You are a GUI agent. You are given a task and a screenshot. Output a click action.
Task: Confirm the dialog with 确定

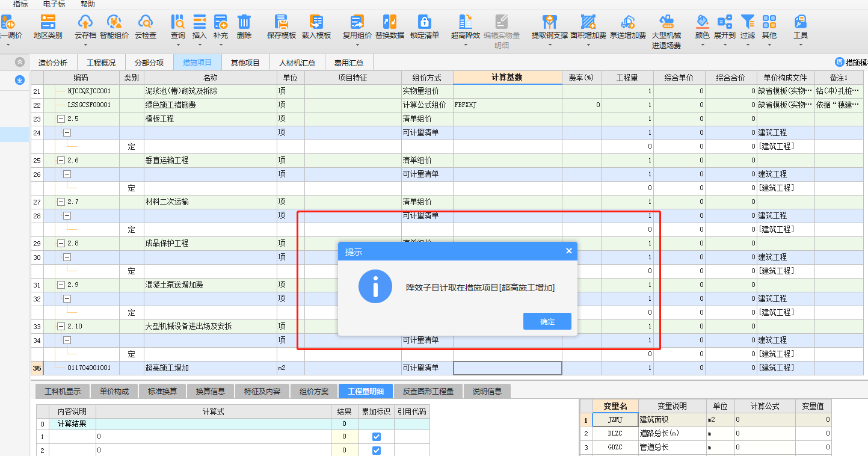click(547, 322)
